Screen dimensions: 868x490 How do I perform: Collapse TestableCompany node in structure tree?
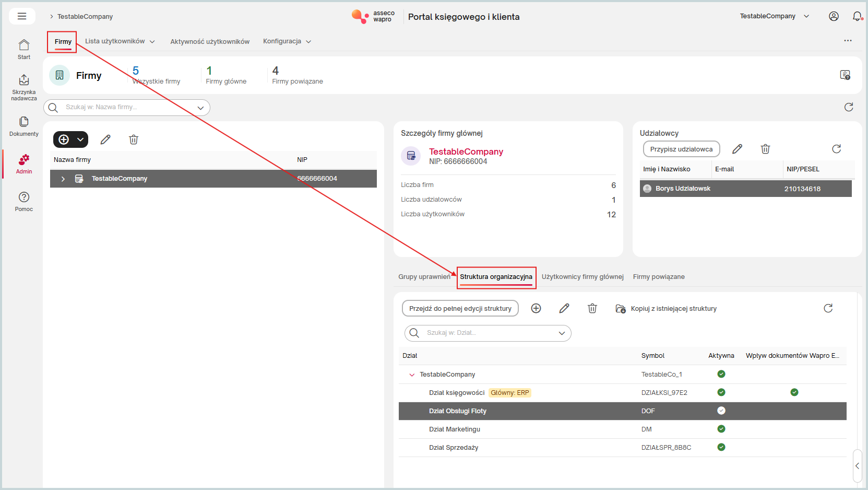click(x=412, y=375)
